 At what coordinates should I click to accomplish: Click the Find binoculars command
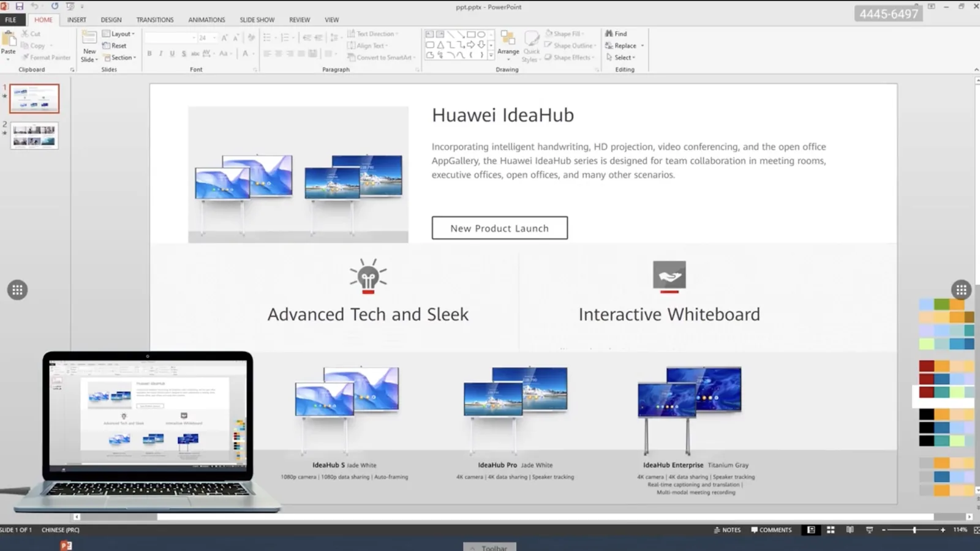616,34
